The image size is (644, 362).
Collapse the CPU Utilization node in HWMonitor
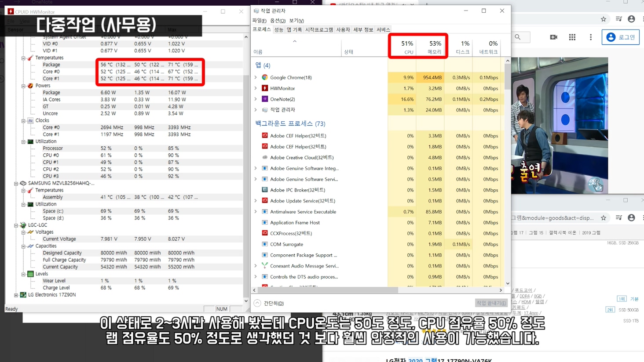pyautogui.click(x=23, y=142)
